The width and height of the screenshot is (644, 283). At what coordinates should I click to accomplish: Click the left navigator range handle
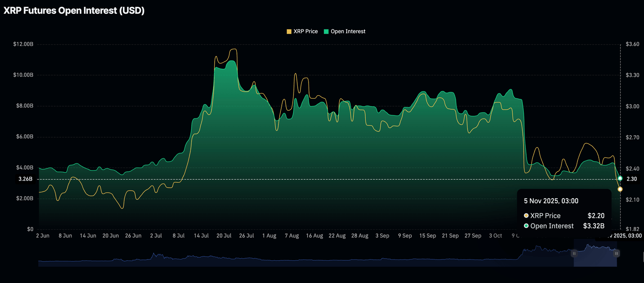coord(574,253)
